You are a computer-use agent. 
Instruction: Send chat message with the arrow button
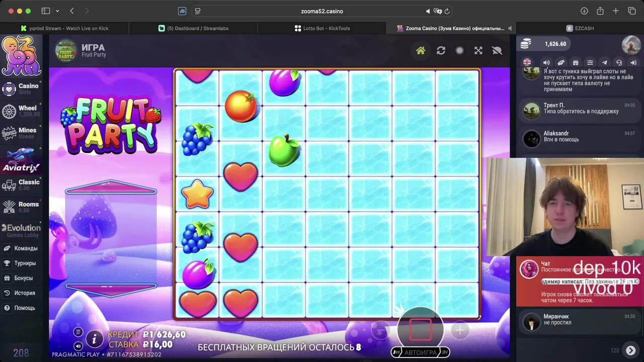pos(630,350)
